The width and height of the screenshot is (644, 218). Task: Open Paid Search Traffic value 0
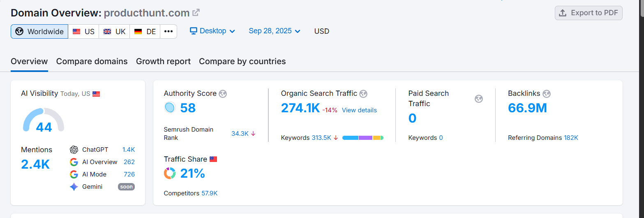412,118
